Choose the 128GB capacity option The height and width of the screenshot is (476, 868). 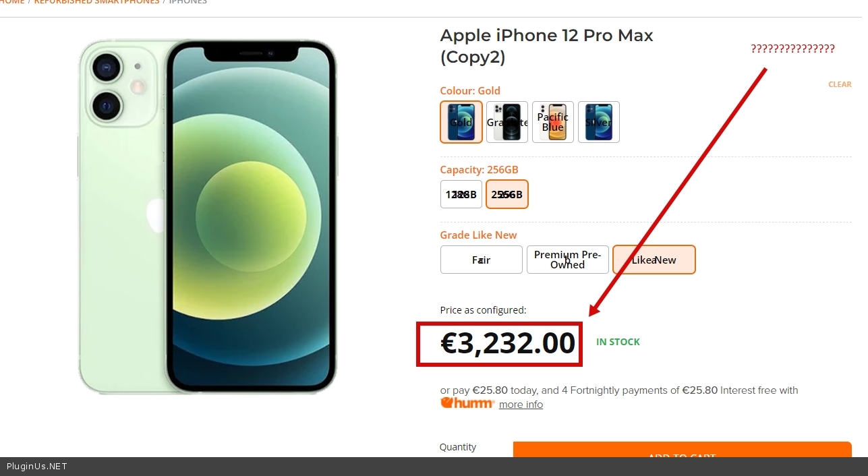click(x=461, y=194)
